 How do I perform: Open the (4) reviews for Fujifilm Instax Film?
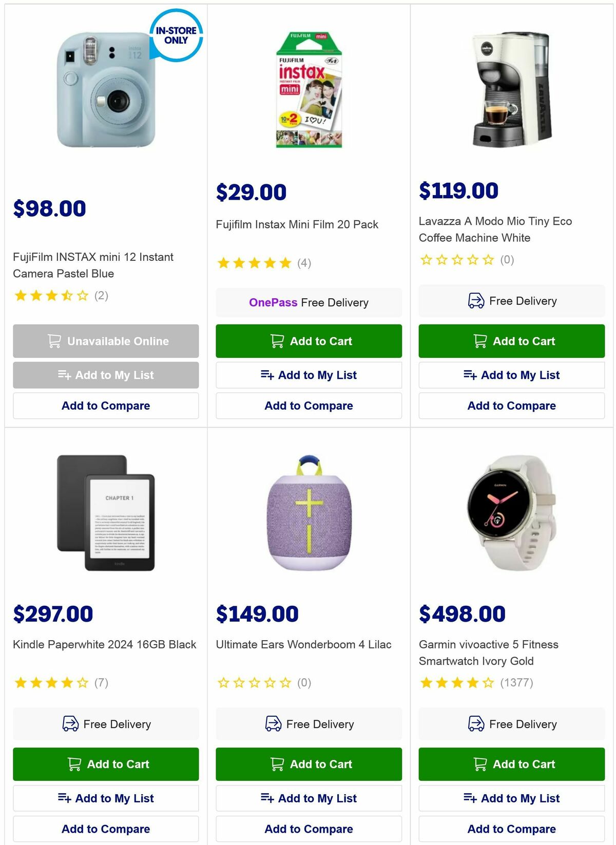(304, 263)
